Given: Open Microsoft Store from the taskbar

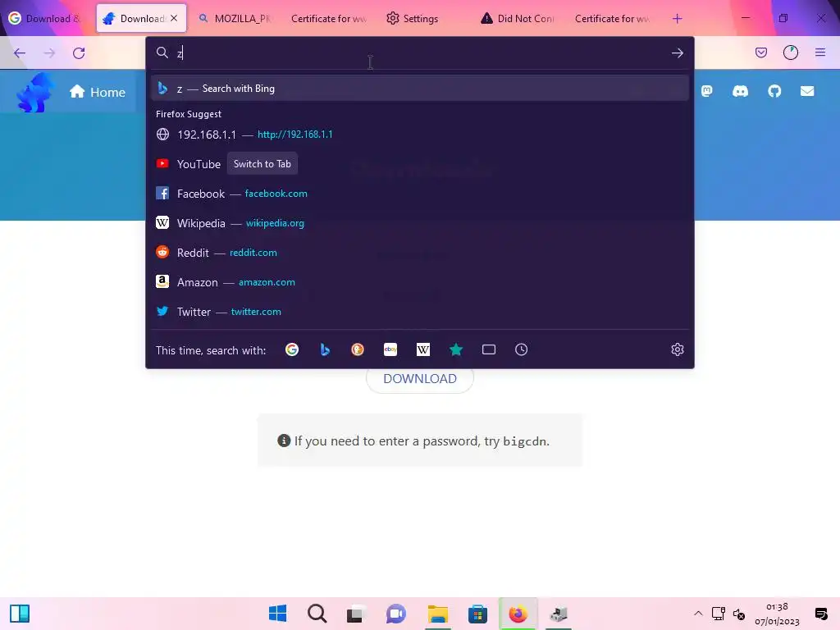Looking at the screenshot, I should coord(477,614).
